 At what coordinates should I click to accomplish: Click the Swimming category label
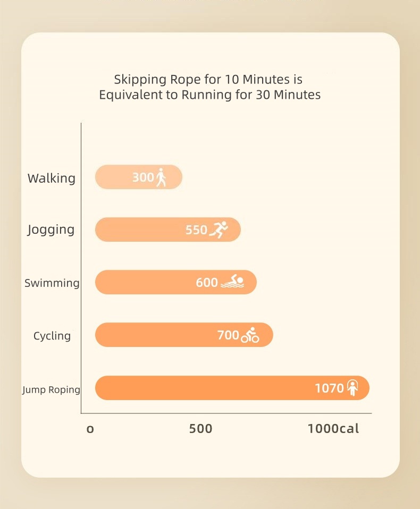52,283
